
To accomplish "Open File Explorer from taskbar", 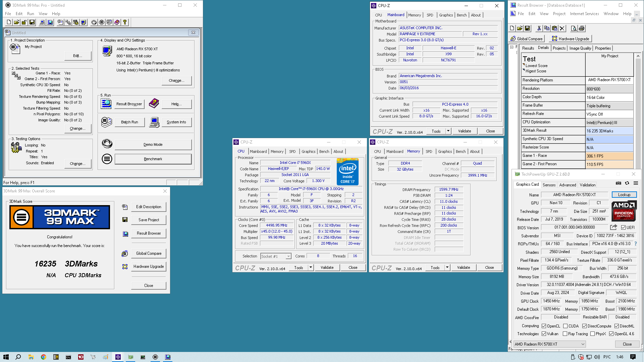I will [31, 357].
